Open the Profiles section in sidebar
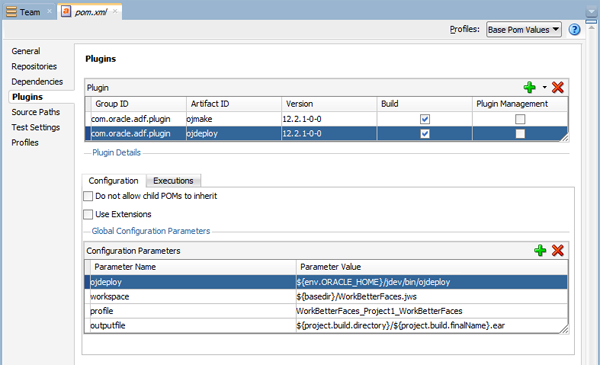The width and height of the screenshot is (600, 365). (25, 143)
